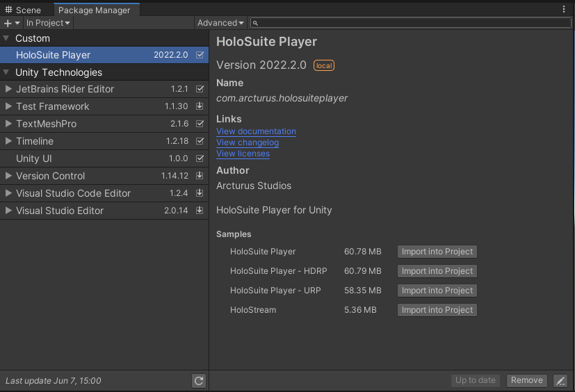Select HoloSuite Player in package list

(x=104, y=55)
